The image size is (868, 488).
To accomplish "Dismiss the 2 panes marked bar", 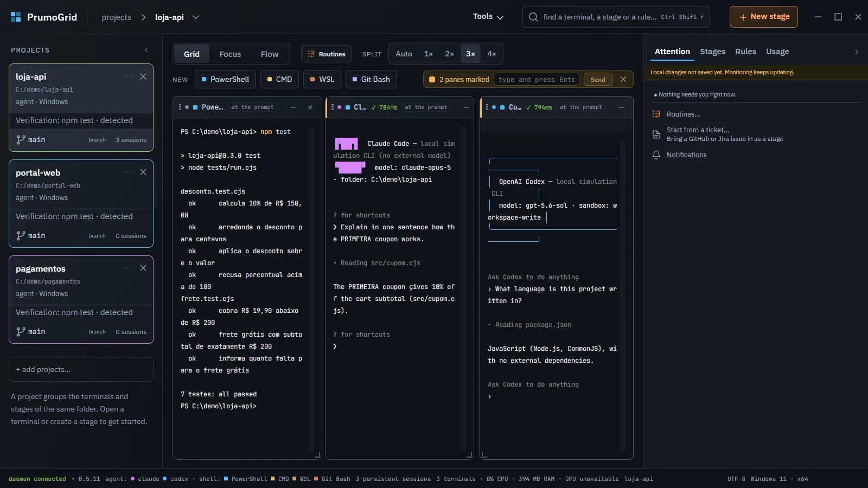I will pos(623,79).
